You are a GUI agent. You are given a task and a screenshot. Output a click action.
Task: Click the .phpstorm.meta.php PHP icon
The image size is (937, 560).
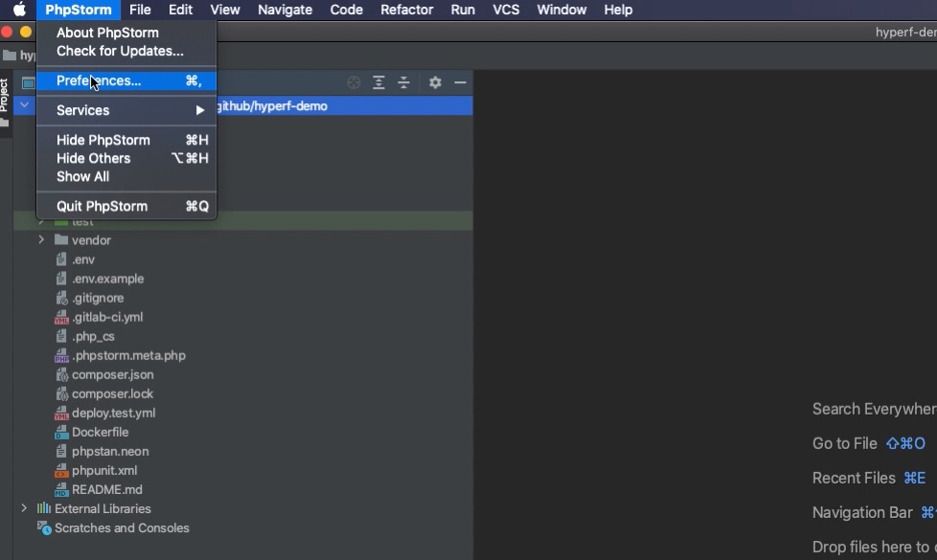61,355
